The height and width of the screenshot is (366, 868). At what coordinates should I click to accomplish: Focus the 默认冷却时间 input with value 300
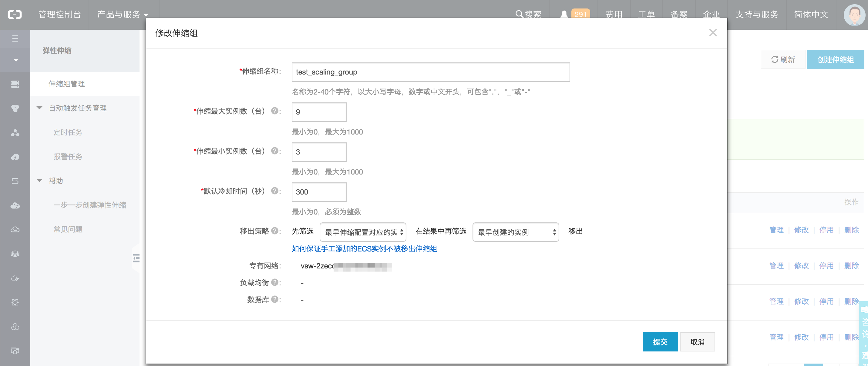click(x=319, y=192)
